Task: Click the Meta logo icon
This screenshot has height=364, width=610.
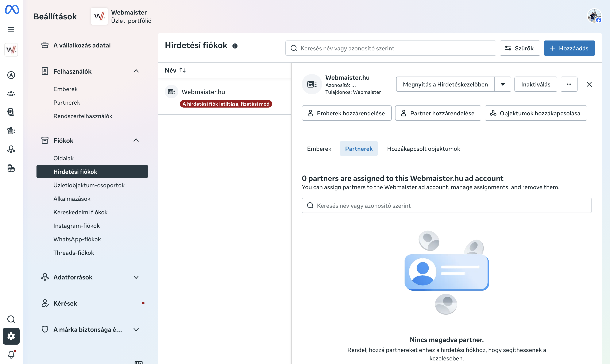Action: 12,9
